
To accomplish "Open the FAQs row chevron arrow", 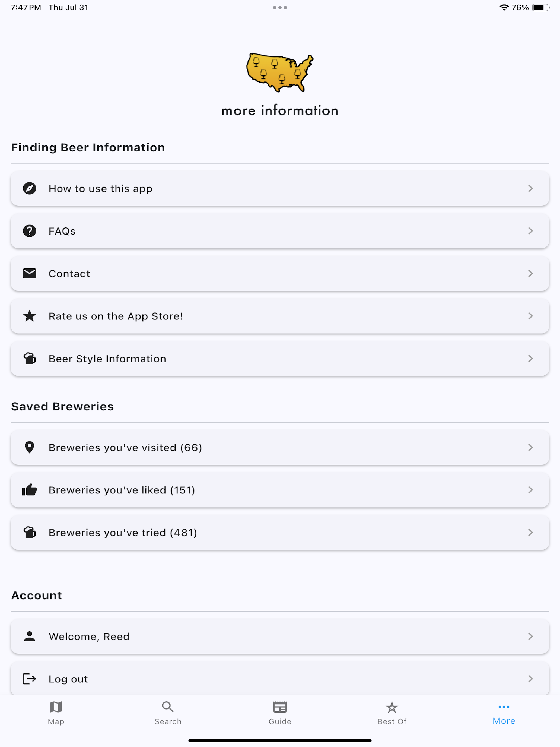I will coord(531,231).
